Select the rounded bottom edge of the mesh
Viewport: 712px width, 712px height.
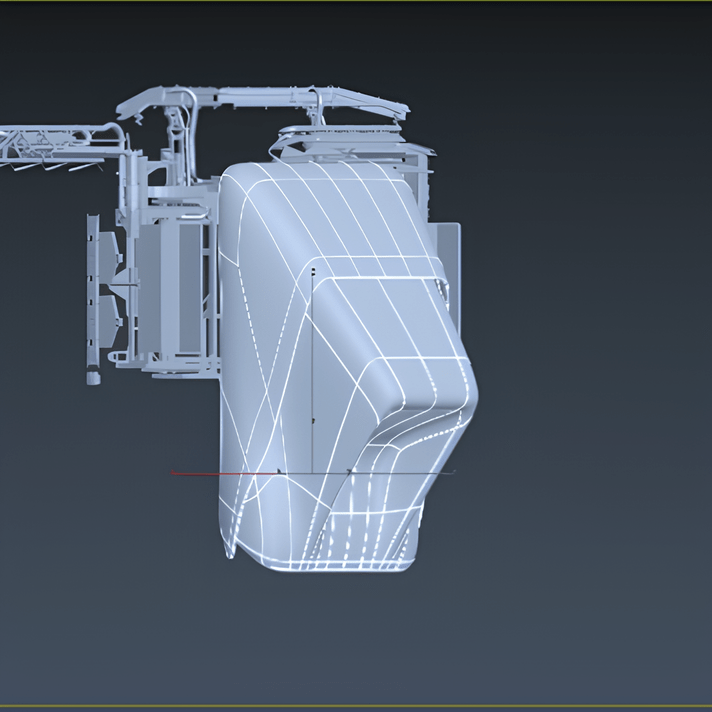[330, 565]
